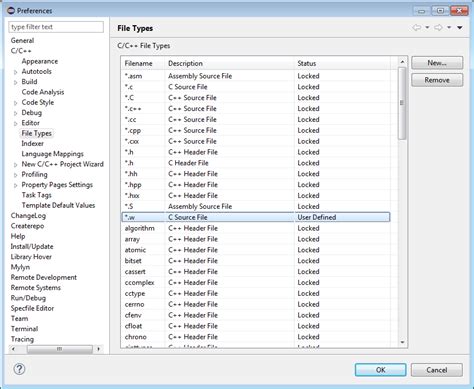The image size is (474, 389).
Task: Click the type filter text field
Action: pyautogui.click(x=56, y=27)
